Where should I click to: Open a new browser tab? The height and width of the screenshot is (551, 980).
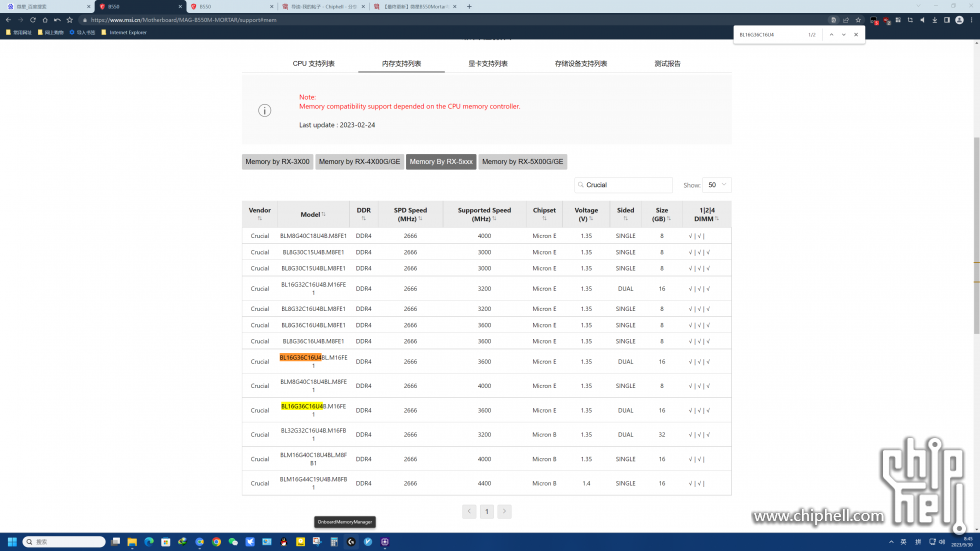[469, 7]
